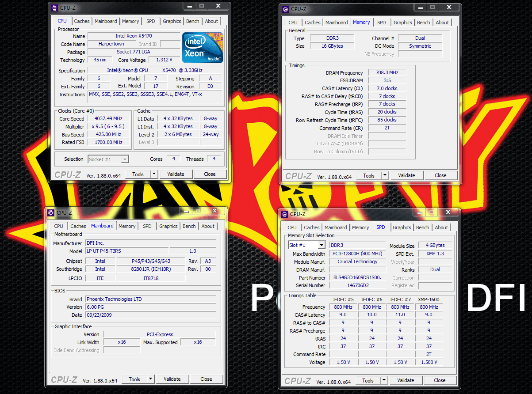Viewport: 532px width, 394px height.
Task: Click the Intel Xeon inside logo
Action: click(203, 47)
